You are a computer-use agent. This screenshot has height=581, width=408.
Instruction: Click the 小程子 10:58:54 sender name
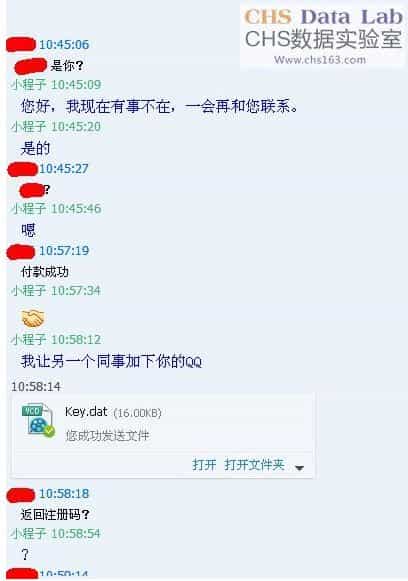coord(28,534)
